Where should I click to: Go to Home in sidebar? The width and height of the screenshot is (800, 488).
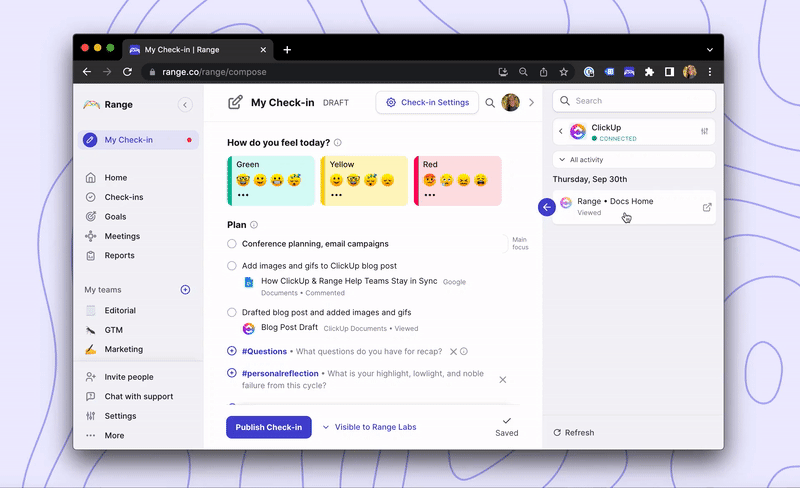[x=116, y=178]
